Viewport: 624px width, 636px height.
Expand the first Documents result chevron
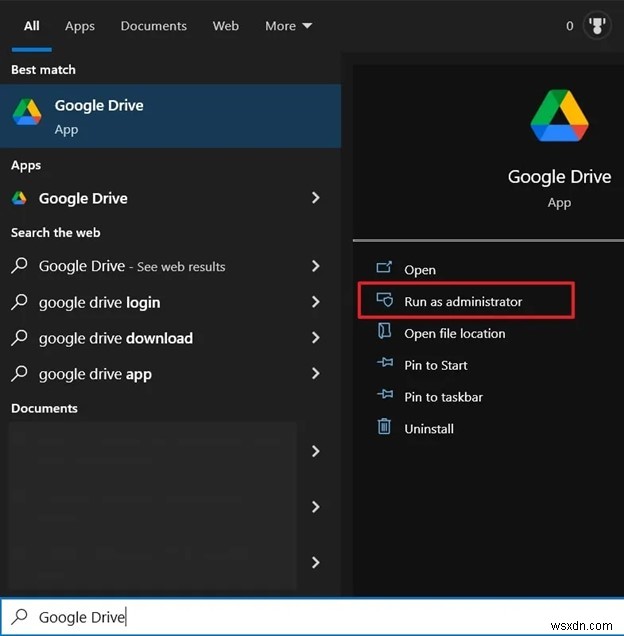(315, 451)
